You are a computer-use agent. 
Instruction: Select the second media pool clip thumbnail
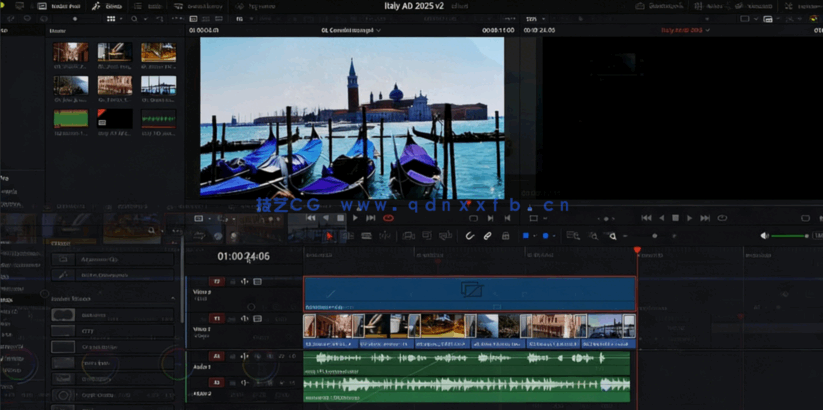coord(114,52)
